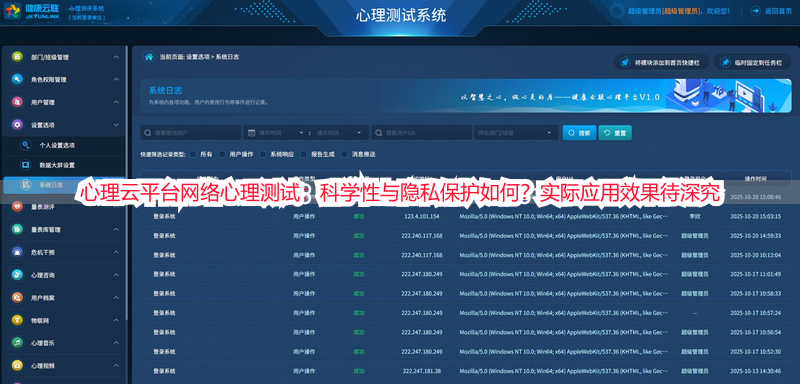Click the 量表库管理 sidebar icon
The height and width of the screenshot is (384, 800).
click(17, 229)
